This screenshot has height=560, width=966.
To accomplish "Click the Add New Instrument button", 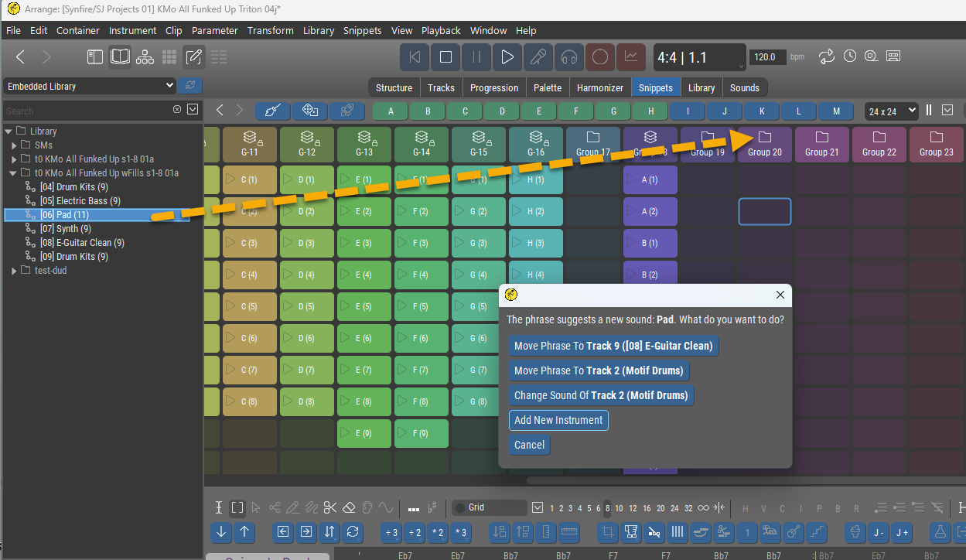I will tap(558, 420).
